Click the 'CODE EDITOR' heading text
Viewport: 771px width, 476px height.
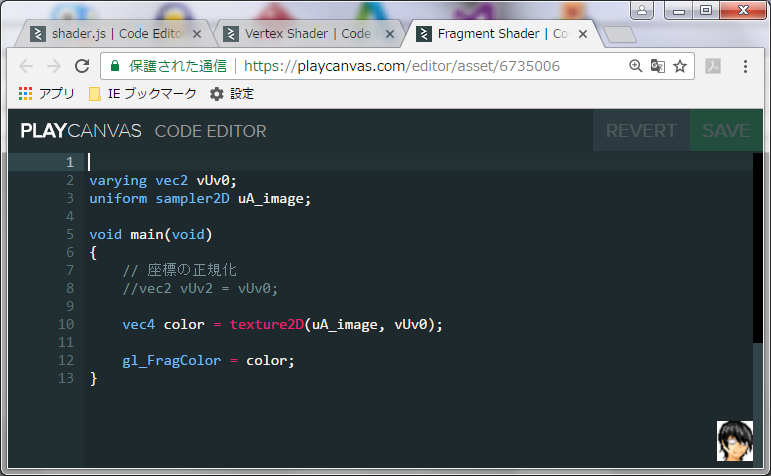pyautogui.click(x=210, y=131)
